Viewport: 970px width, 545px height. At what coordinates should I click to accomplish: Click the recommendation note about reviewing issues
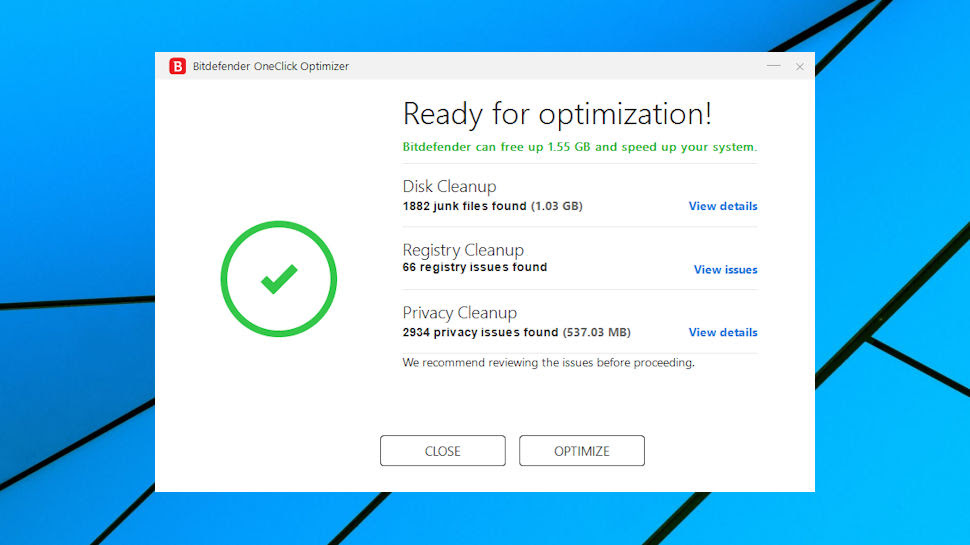coord(548,363)
